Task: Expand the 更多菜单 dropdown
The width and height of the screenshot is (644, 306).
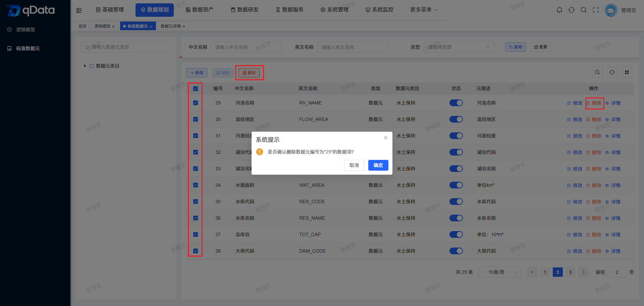Action: click(424, 10)
